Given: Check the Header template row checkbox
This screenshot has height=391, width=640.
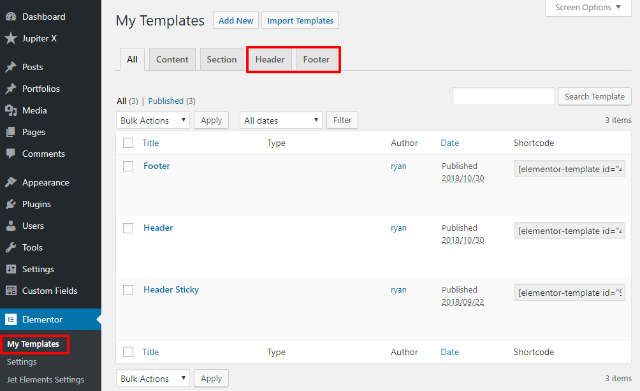Looking at the screenshot, I should [x=128, y=228].
